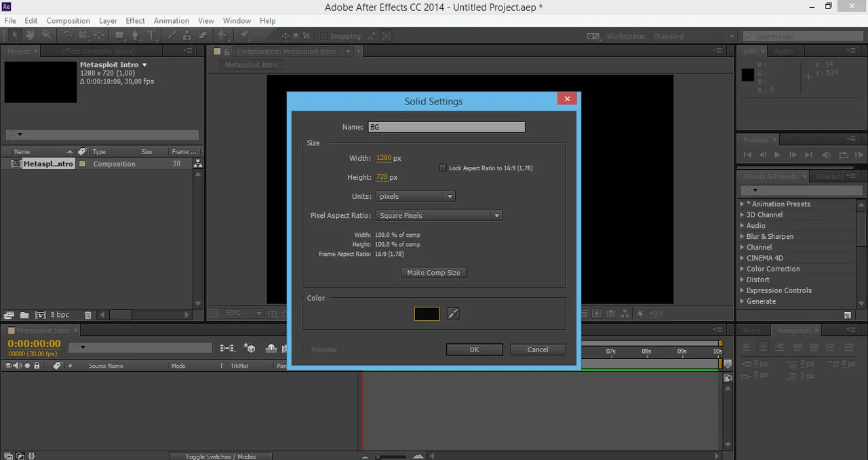This screenshot has height=460, width=868.
Task: Click the timeline video eye column header
Action: pyautogui.click(x=9, y=366)
